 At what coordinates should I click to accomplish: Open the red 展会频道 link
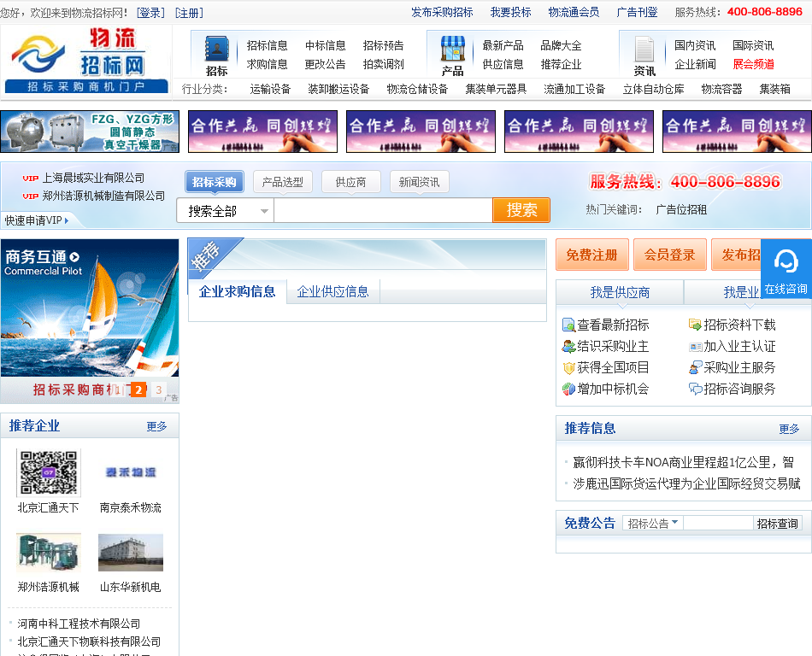(x=754, y=64)
